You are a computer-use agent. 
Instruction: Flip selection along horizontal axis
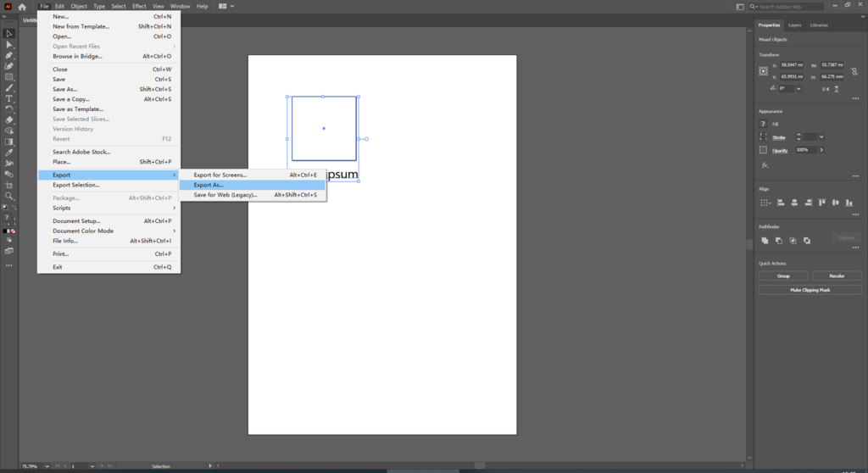pos(826,89)
